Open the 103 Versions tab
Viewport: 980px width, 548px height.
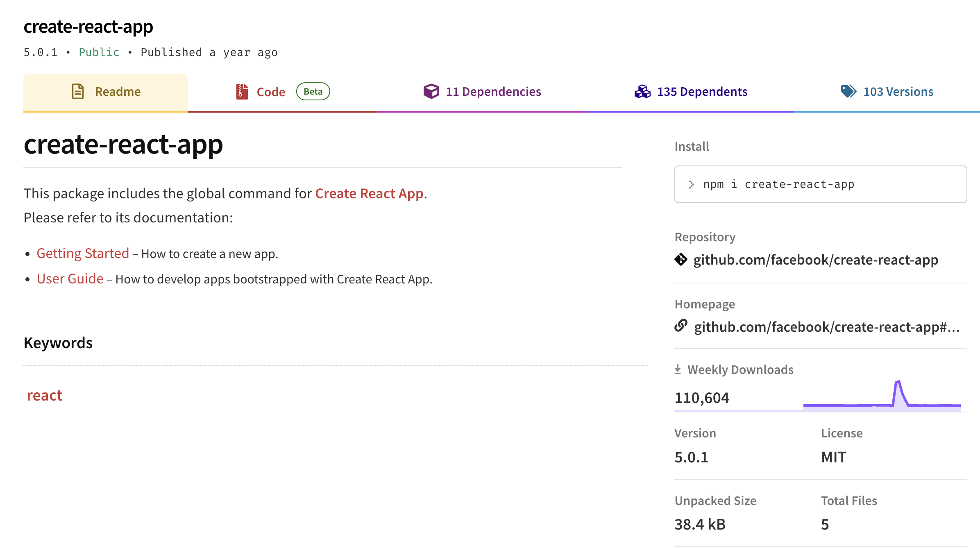pyautogui.click(x=898, y=92)
